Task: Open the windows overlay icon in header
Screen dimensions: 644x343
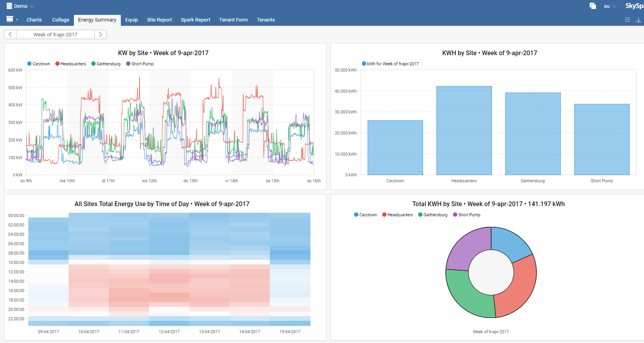Action: [593, 6]
